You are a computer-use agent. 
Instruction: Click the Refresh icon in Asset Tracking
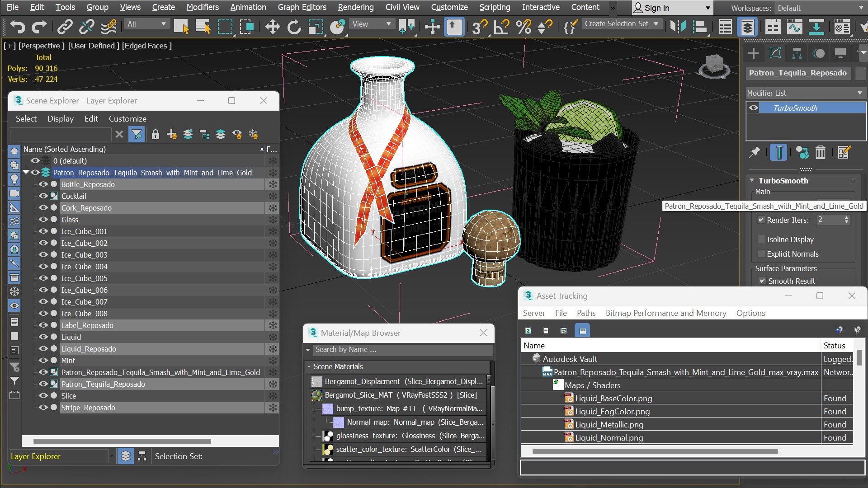528,331
